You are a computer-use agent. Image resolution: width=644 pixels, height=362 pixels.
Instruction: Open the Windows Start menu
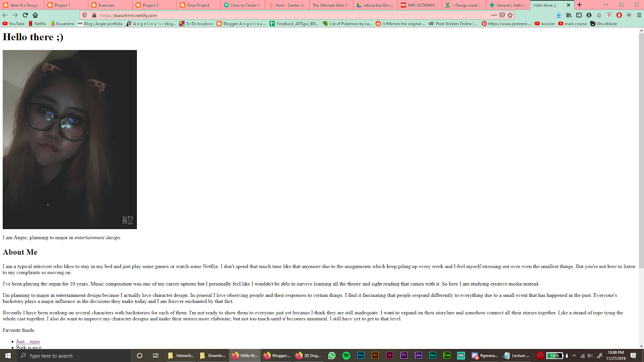pos(8,356)
